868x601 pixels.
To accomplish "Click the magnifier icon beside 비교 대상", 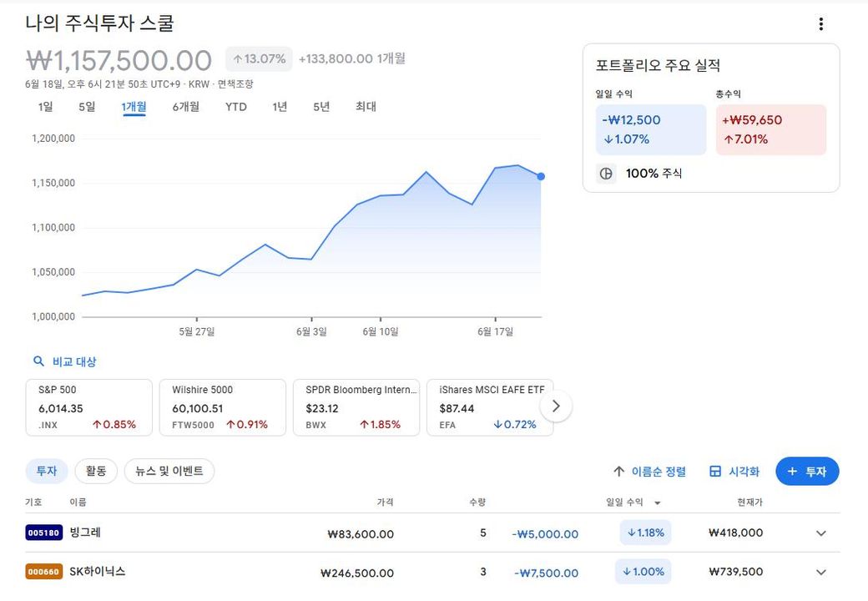I will [38, 361].
